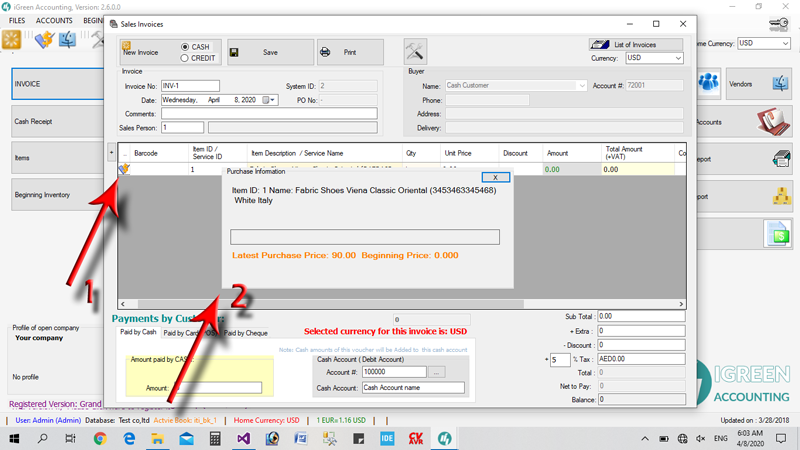Image resolution: width=800 pixels, height=450 pixels.
Task: Click the green dollar document icon
Action: coord(778,234)
